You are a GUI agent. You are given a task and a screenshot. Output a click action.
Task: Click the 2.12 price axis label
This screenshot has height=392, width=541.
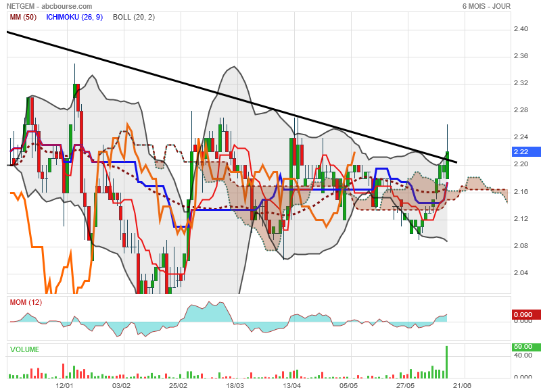click(x=521, y=219)
